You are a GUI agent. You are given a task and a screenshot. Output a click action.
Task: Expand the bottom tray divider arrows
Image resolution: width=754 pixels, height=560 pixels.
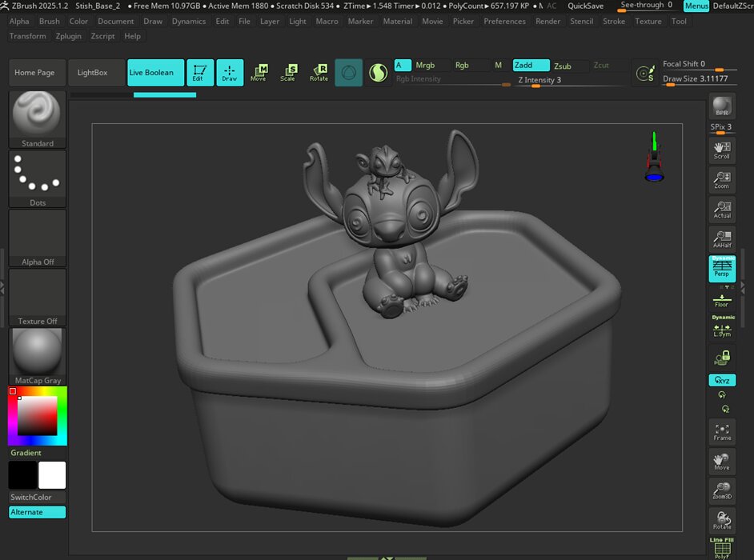click(387, 558)
